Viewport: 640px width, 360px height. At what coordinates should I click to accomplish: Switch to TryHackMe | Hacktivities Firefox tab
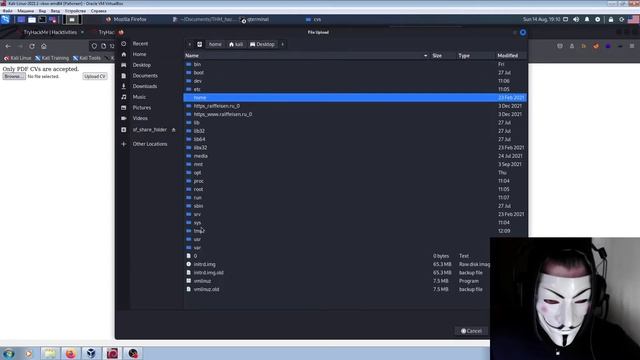point(50,32)
